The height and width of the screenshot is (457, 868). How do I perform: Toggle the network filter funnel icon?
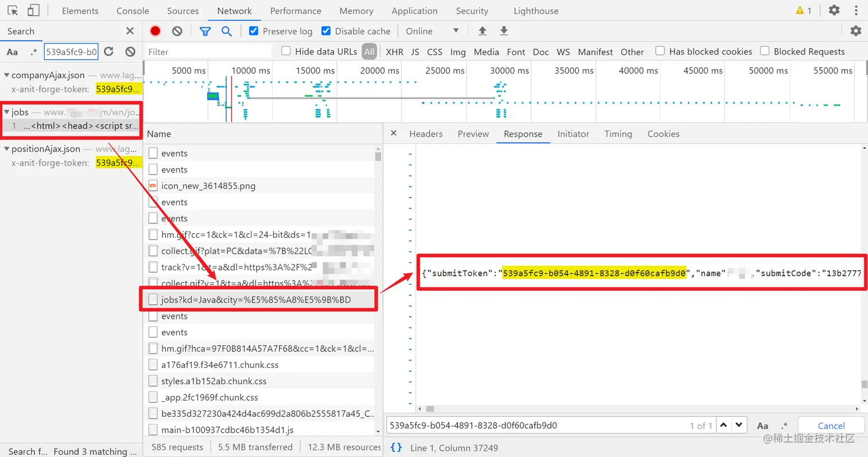click(x=205, y=31)
